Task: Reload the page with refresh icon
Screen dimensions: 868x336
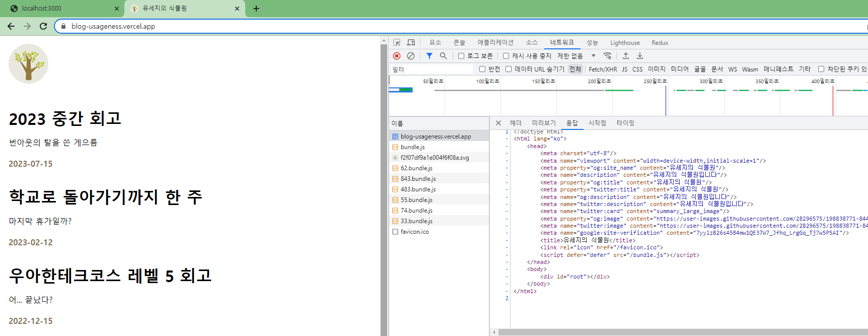Action: tap(43, 26)
